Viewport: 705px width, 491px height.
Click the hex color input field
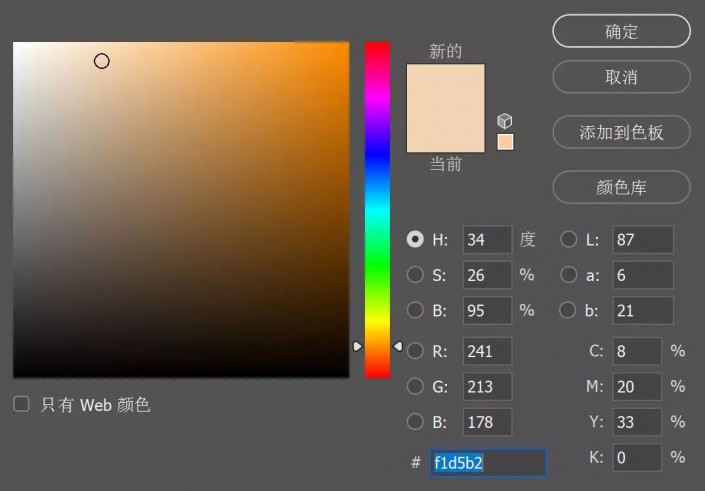tap(488, 462)
